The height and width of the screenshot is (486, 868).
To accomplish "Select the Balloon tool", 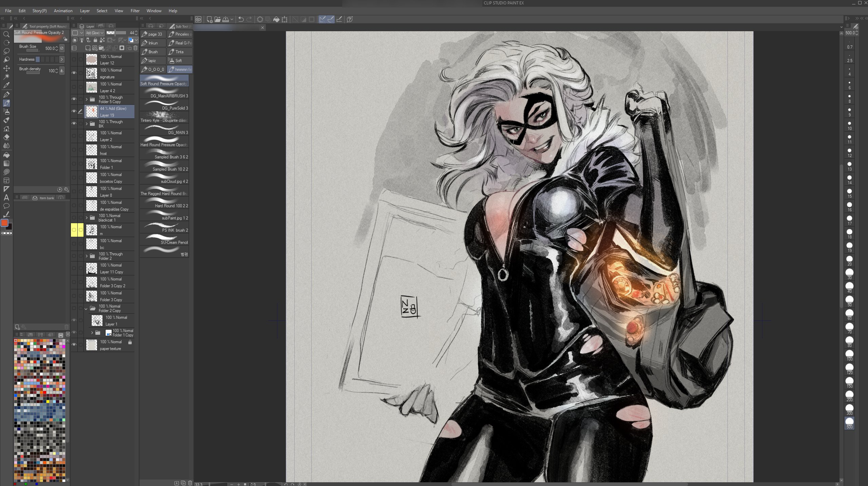I will click(6, 206).
